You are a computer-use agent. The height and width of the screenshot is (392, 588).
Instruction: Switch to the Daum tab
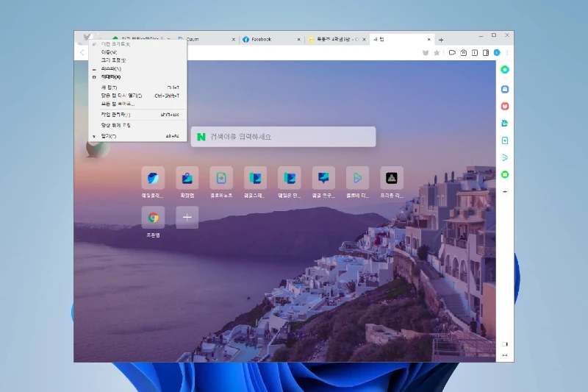click(206, 40)
